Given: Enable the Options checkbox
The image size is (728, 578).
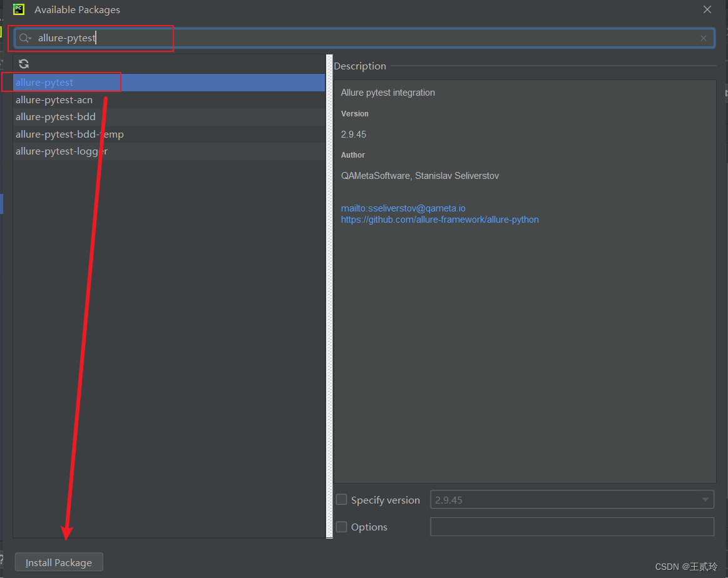Looking at the screenshot, I should (341, 527).
